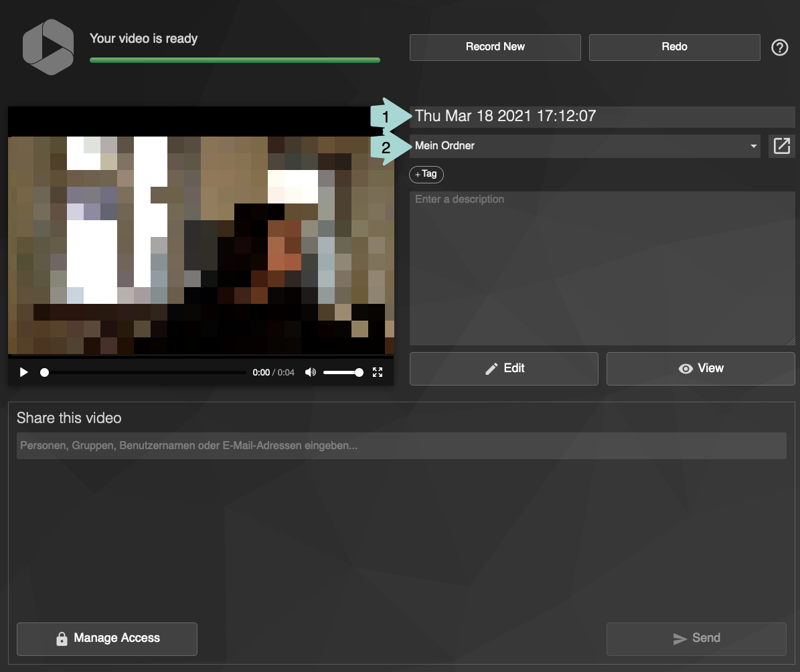Click into the description text area
Screen dimensions: 800x672
tap(602, 268)
